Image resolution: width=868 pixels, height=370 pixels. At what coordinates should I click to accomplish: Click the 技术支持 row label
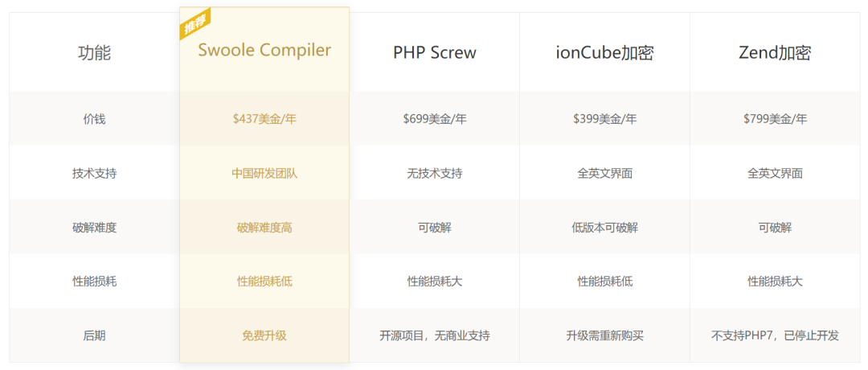(94, 173)
